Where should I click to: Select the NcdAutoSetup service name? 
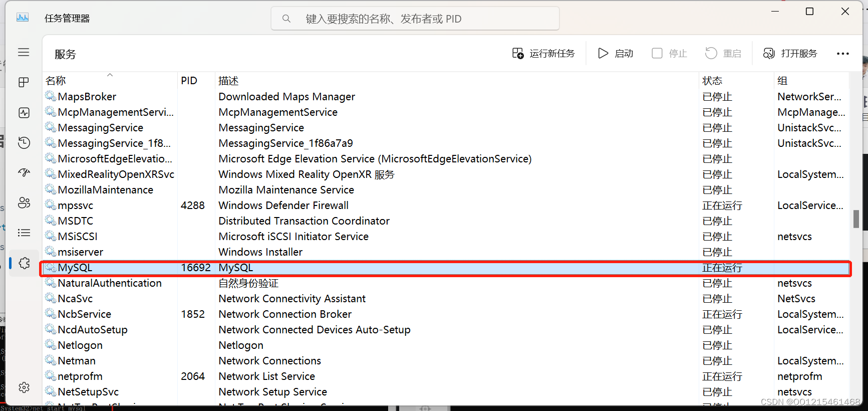pos(93,330)
